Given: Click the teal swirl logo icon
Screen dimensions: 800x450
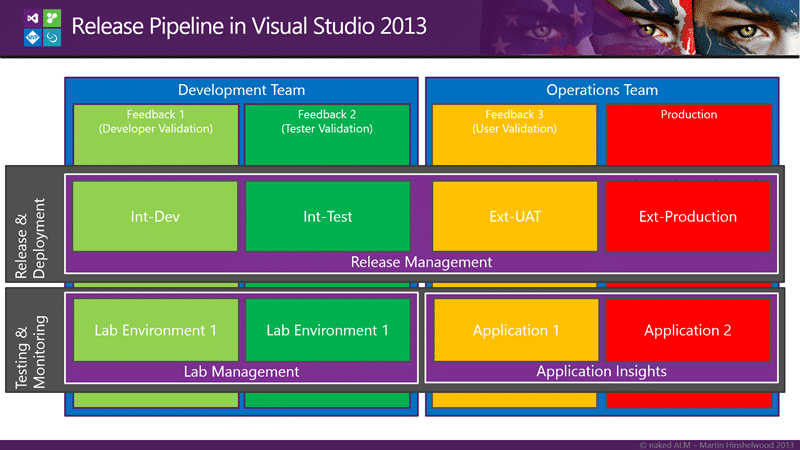Looking at the screenshot, I should coord(52,37).
